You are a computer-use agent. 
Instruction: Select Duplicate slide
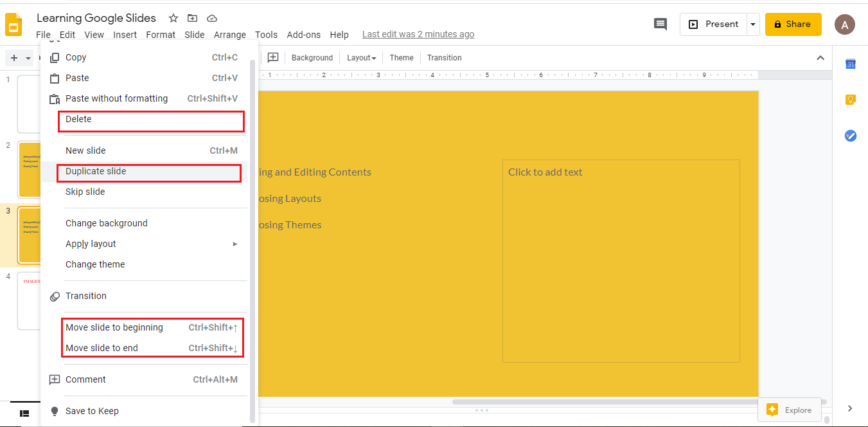click(144, 171)
